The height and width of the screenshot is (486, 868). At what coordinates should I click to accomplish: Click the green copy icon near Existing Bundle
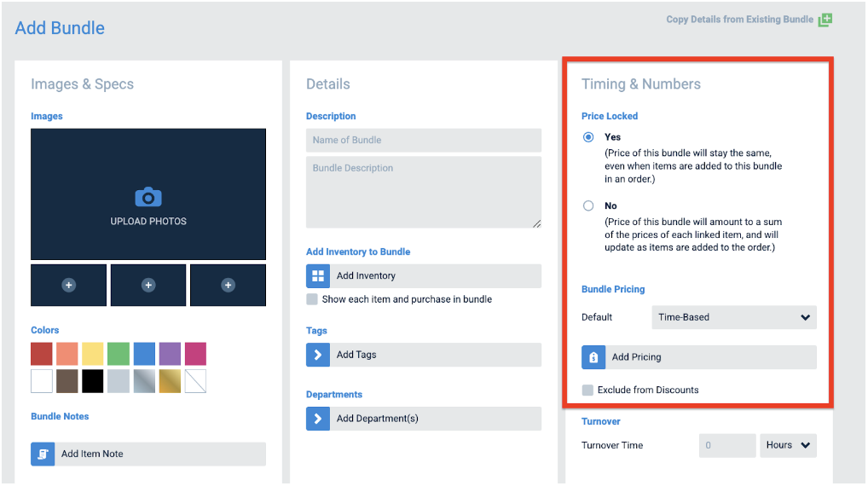(825, 20)
